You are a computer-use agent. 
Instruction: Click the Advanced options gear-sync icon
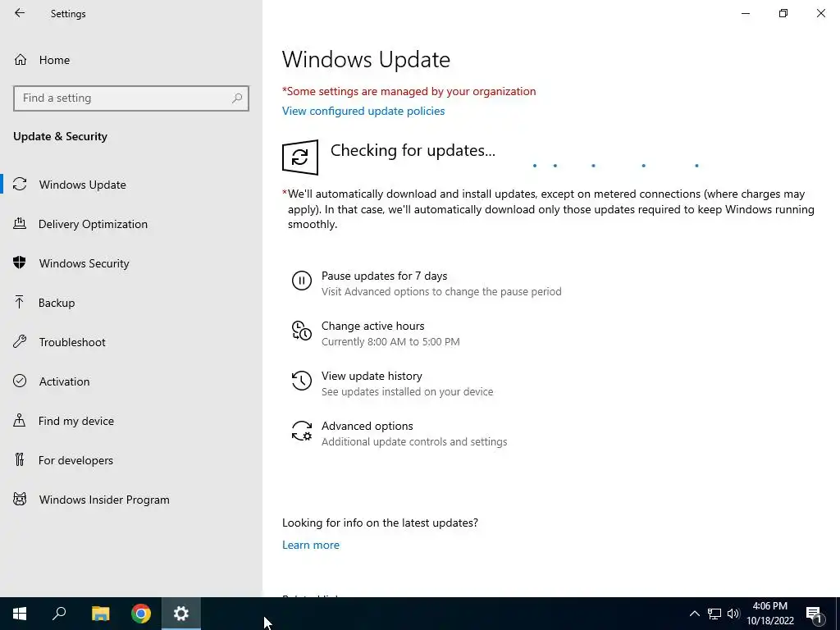(x=302, y=431)
